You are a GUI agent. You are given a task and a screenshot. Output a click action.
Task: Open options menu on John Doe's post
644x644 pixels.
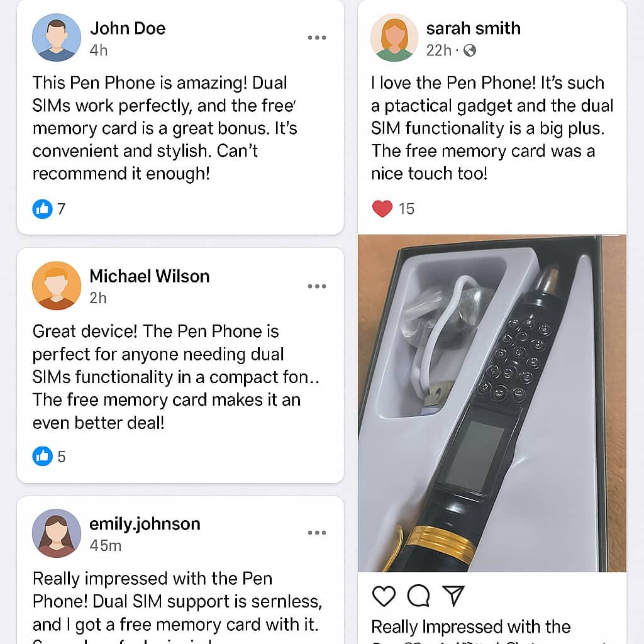(317, 37)
